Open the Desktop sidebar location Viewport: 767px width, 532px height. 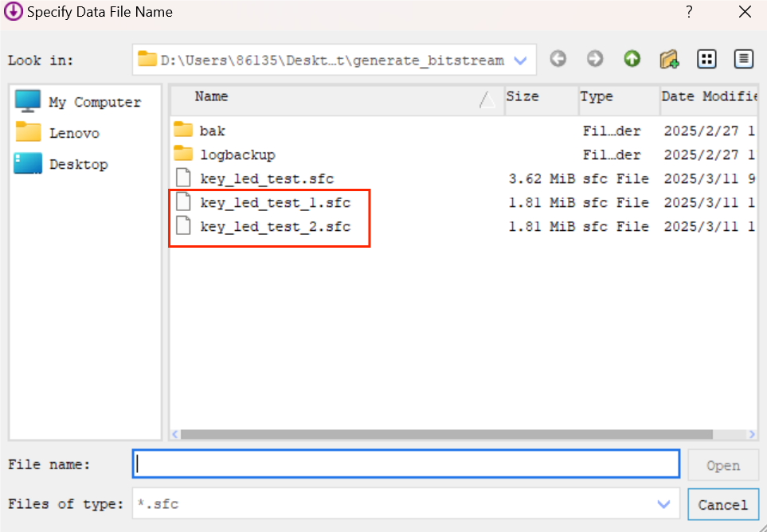click(x=78, y=164)
